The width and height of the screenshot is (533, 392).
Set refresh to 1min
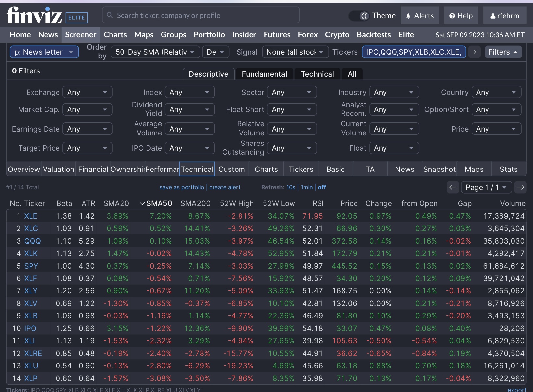(x=306, y=187)
